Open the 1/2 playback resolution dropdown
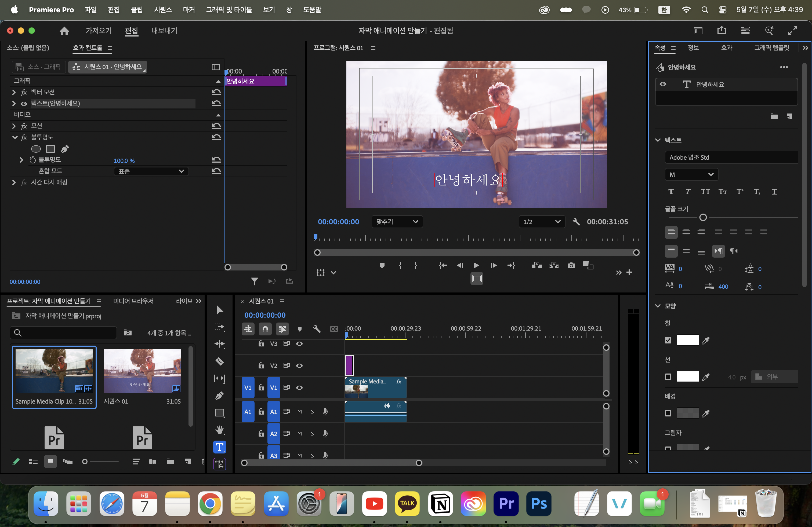 point(542,222)
